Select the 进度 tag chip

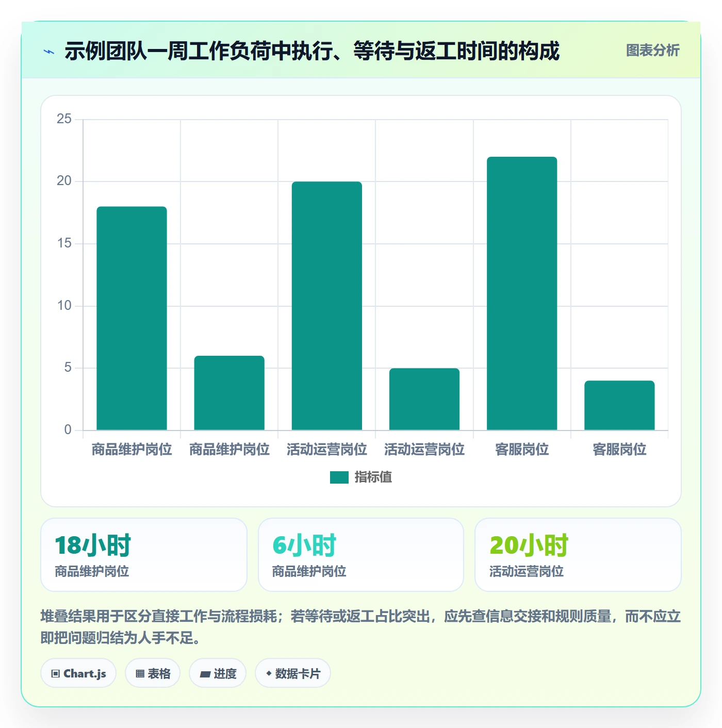click(218, 673)
